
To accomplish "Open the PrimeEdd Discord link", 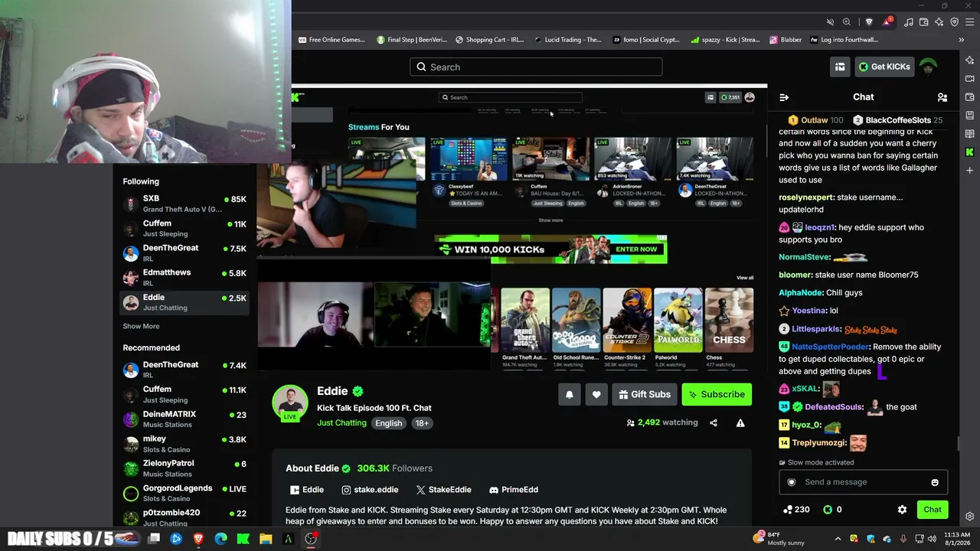I will pos(514,490).
